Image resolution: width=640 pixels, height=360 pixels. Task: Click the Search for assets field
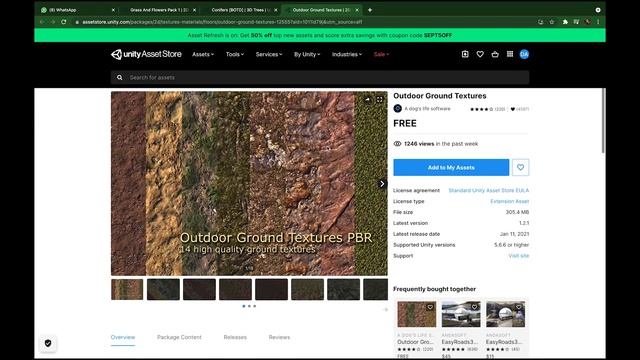pyautogui.click(x=320, y=78)
